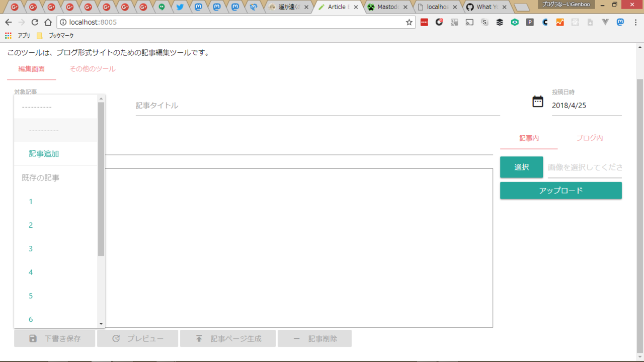Select the 編集画面 tab
This screenshot has height=362, width=644.
pyautogui.click(x=32, y=69)
